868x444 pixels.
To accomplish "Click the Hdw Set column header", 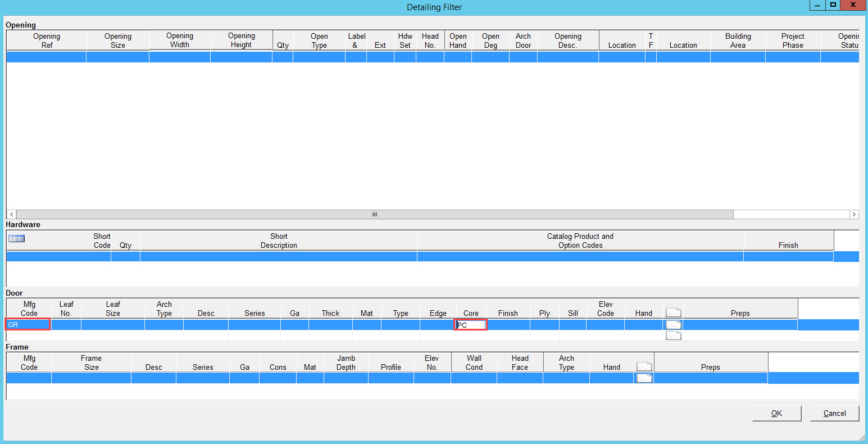I will [x=405, y=40].
